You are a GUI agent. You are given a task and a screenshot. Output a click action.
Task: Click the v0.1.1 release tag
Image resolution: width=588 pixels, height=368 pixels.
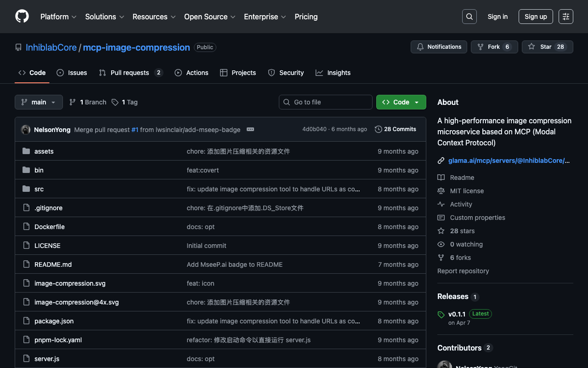pyautogui.click(x=457, y=314)
